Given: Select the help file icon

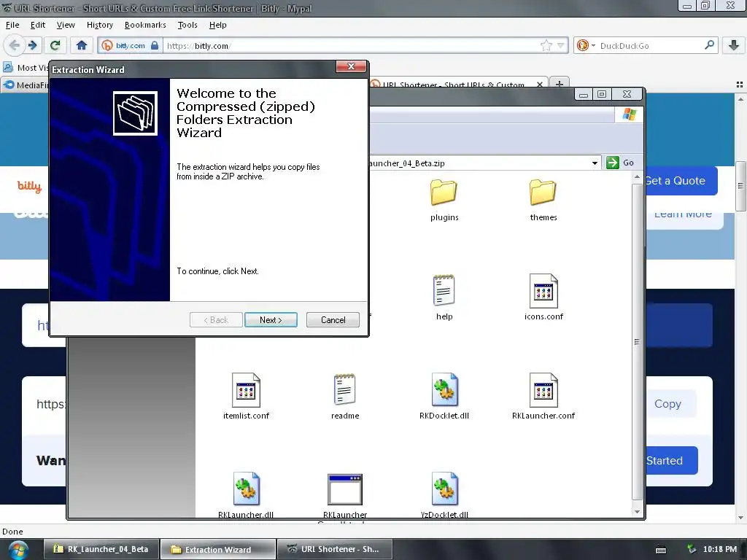Looking at the screenshot, I should (x=444, y=297).
